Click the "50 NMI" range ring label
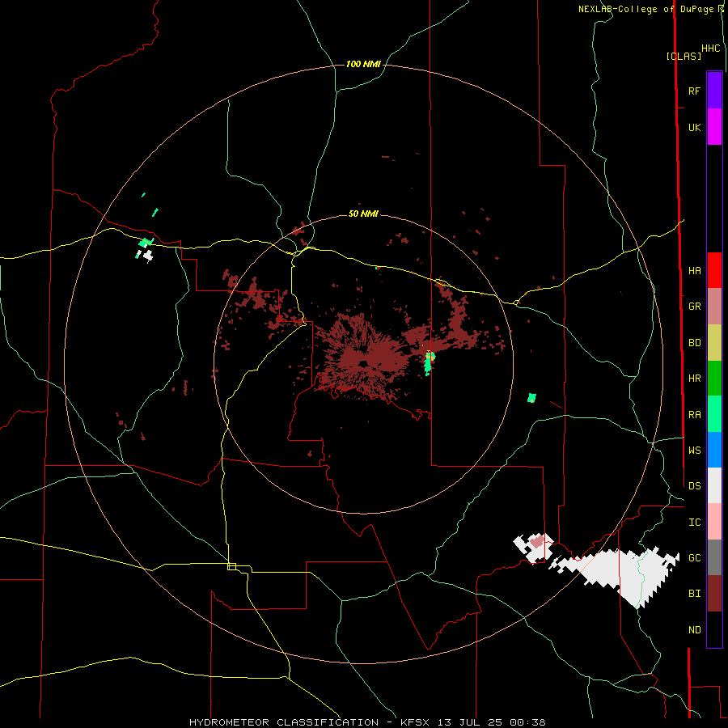The width and height of the screenshot is (728, 728). click(363, 214)
